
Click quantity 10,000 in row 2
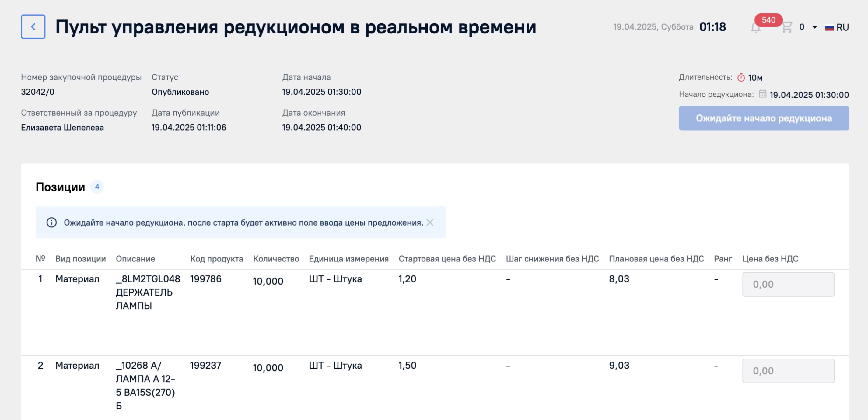268,367
